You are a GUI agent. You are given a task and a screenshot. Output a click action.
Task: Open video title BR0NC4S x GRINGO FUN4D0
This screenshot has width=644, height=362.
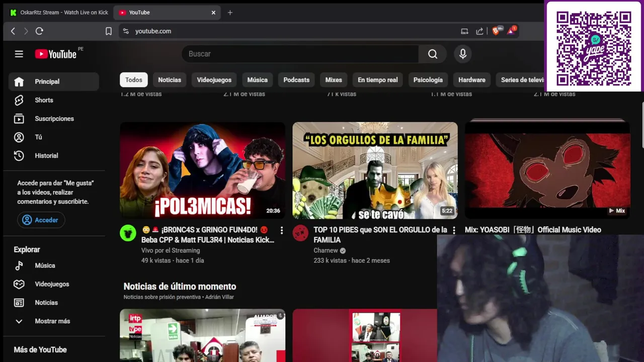coord(207,235)
